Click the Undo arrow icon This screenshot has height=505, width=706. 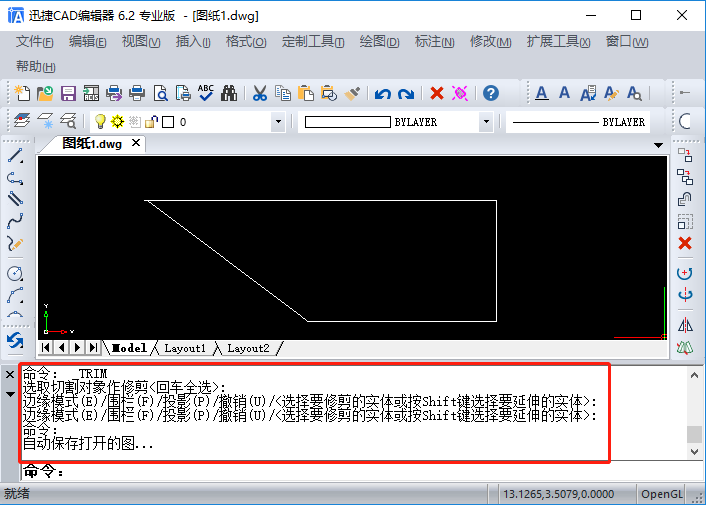[x=383, y=94]
